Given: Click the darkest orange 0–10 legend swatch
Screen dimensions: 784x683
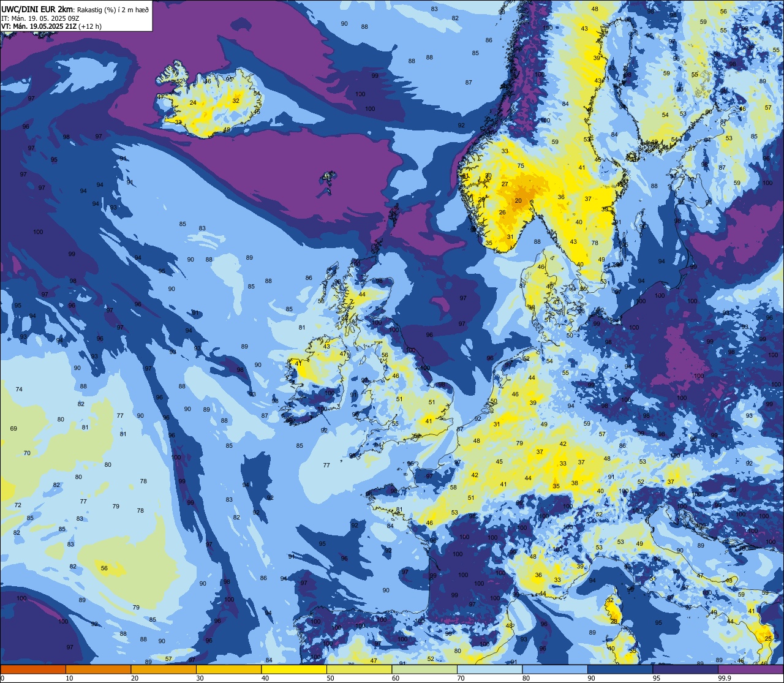Looking at the screenshot, I should (33, 669).
